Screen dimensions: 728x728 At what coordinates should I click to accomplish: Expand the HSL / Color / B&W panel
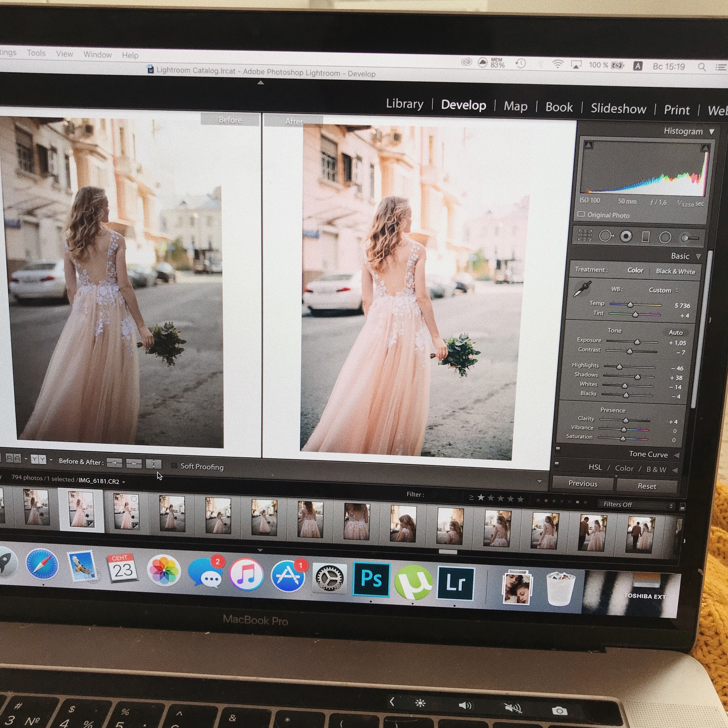[675, 470]
